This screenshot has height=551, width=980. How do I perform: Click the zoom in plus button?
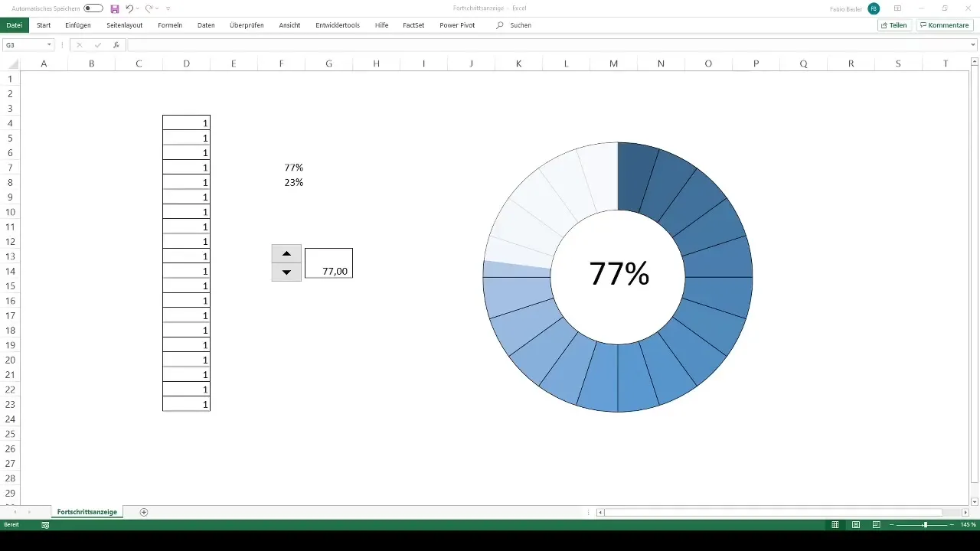click(950, 525)
